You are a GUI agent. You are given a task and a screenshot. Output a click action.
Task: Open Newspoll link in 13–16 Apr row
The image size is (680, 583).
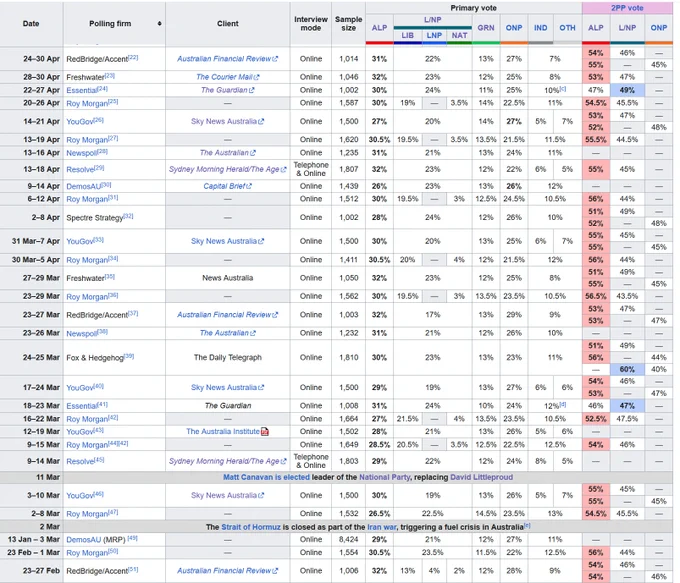point(82,153)
